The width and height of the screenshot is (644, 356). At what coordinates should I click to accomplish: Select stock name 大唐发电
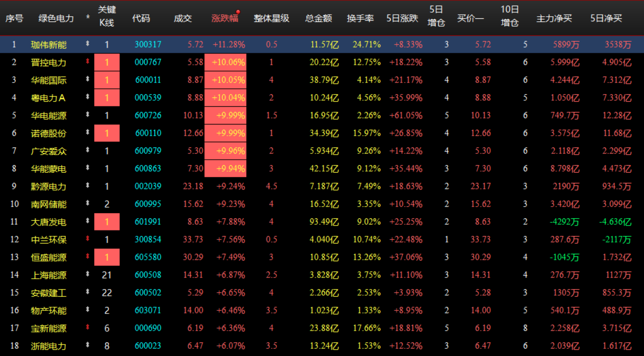tap(49, 222)
